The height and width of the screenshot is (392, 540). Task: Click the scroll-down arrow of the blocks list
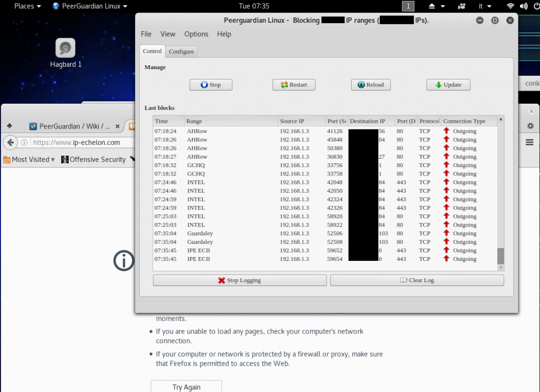click(x=501, y=268)
